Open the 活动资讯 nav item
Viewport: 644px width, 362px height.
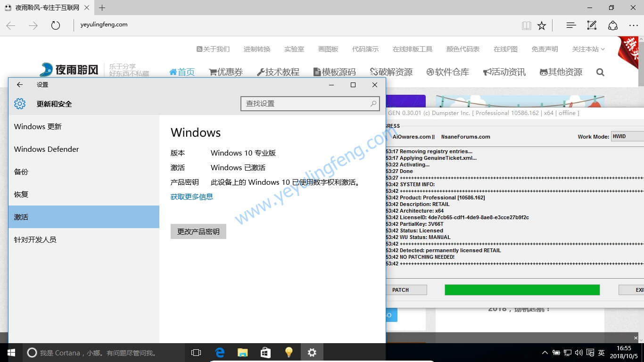(x=504, y=72)
